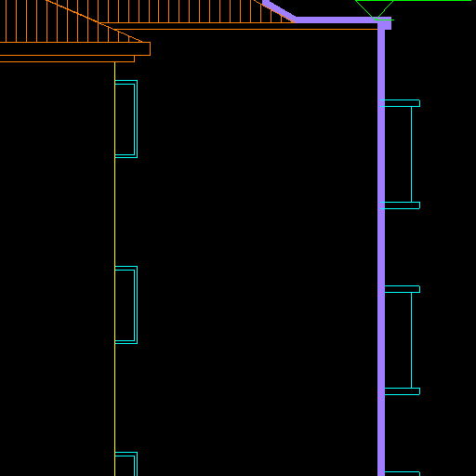This screenshot has width=476, height=476.
Task: Click upper right window's vertical cyan line
Action: (412, 154)
